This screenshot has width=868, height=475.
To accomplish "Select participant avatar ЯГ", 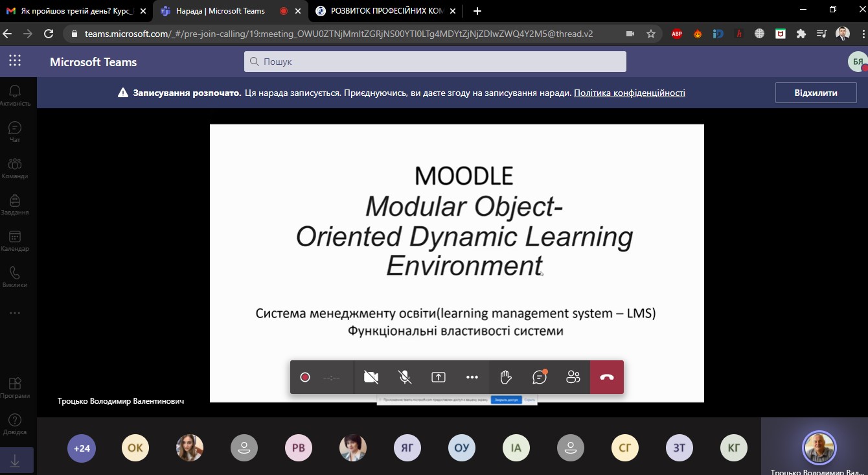I will click(407, 448).
